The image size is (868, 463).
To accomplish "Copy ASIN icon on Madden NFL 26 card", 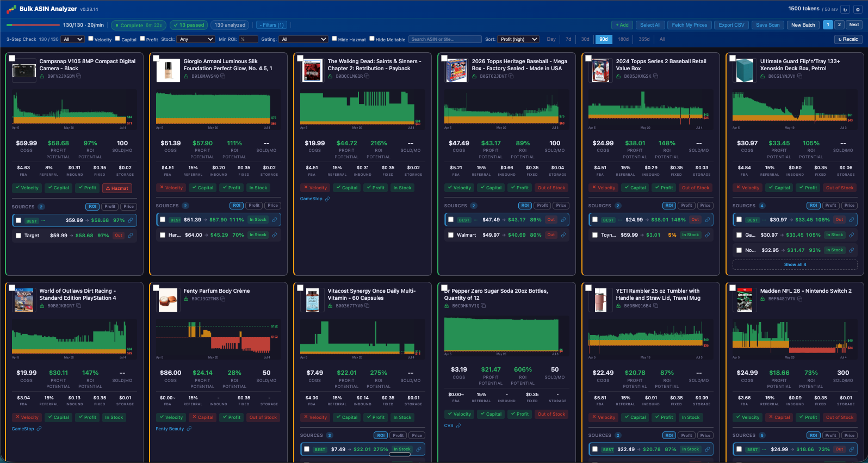I will tap(799, 299).
